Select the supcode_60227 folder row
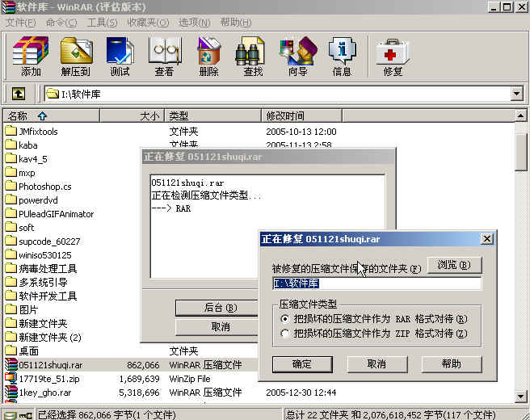This screenshot has height=420, width=530. [49, 241]
